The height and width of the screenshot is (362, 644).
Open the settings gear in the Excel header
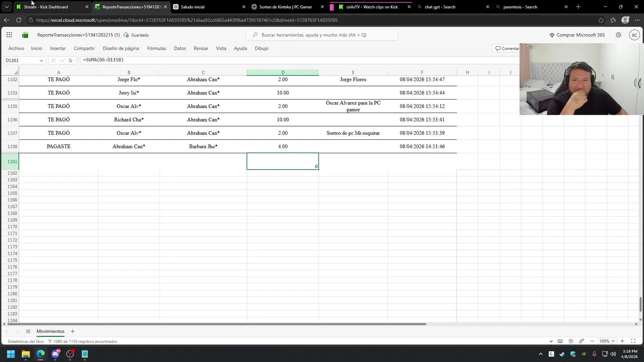point(618,35)
